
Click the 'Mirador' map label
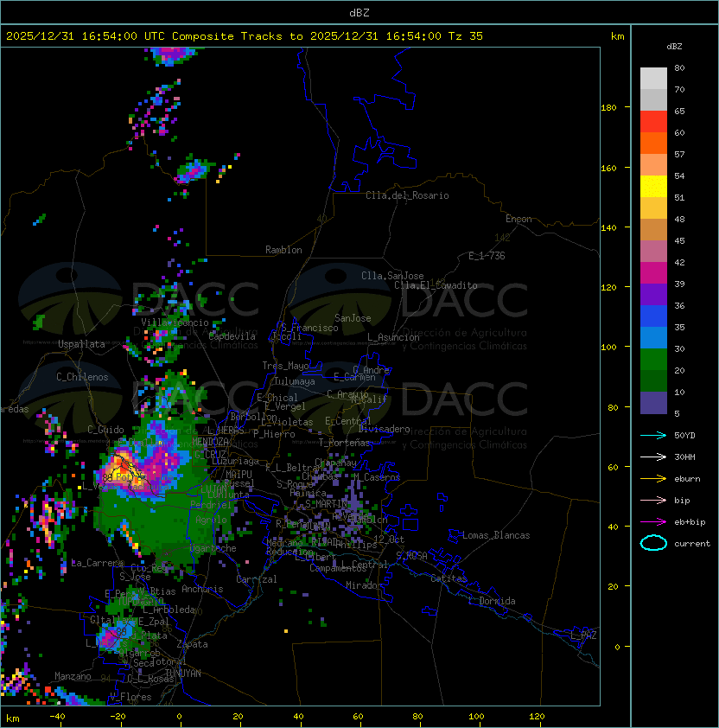(364, 585)
